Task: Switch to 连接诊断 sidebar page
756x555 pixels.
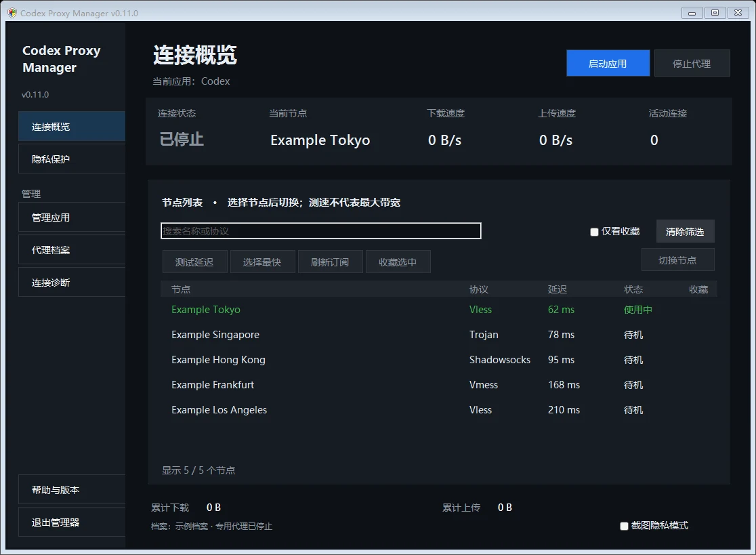Action: click(x=72, y=283)
